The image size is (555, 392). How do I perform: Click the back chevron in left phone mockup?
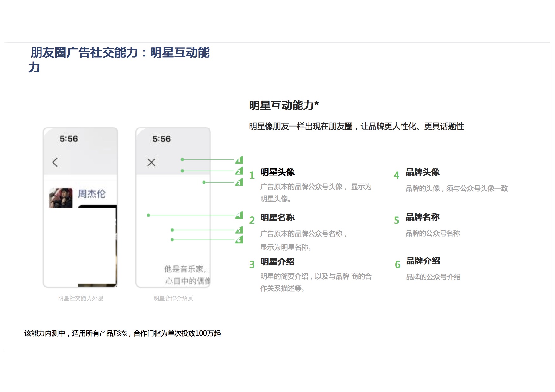click(x=55, y=162)
